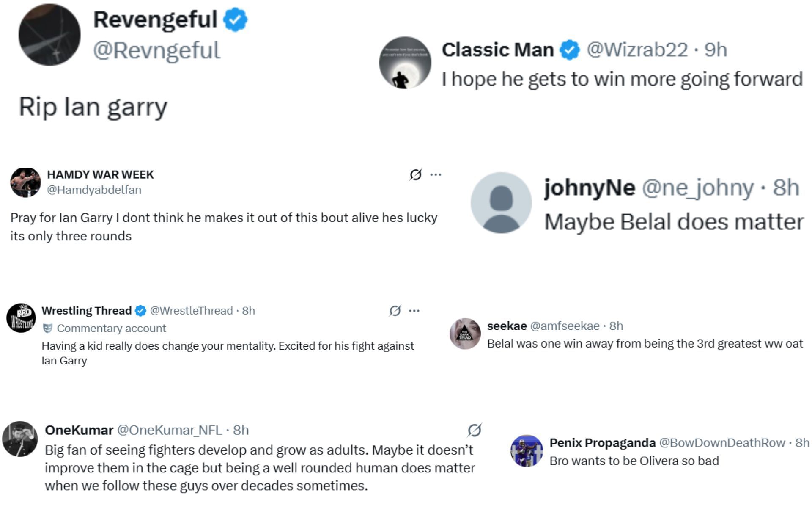Open Revengeful's profile picture
The width and height of the screenshot is (812, 508).
(49, 35)
